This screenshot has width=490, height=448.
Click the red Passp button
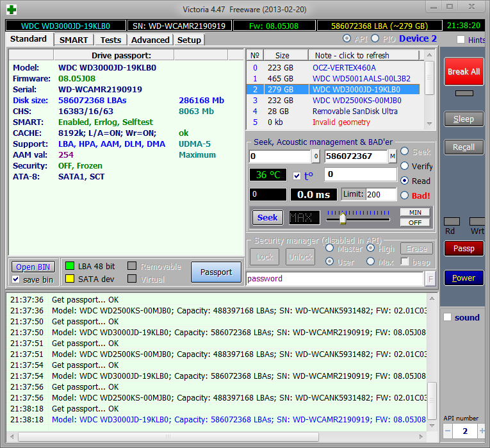pos(464,249)
